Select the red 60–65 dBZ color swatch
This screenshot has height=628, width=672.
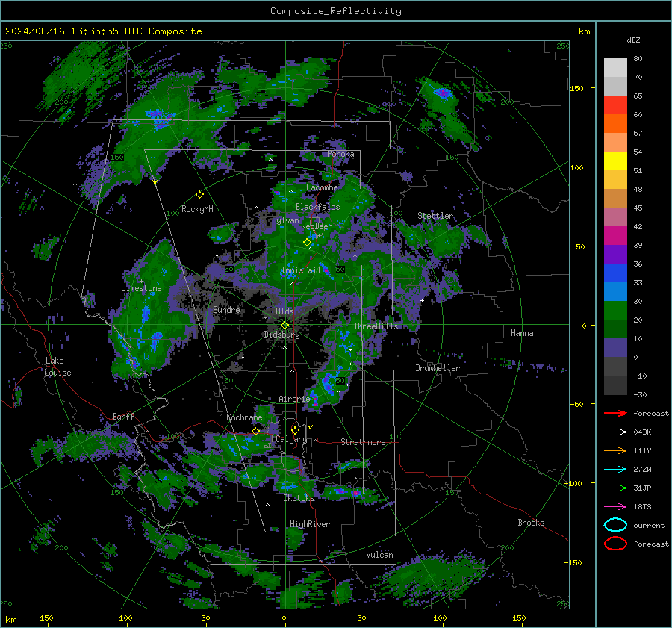tap(615, 105)
